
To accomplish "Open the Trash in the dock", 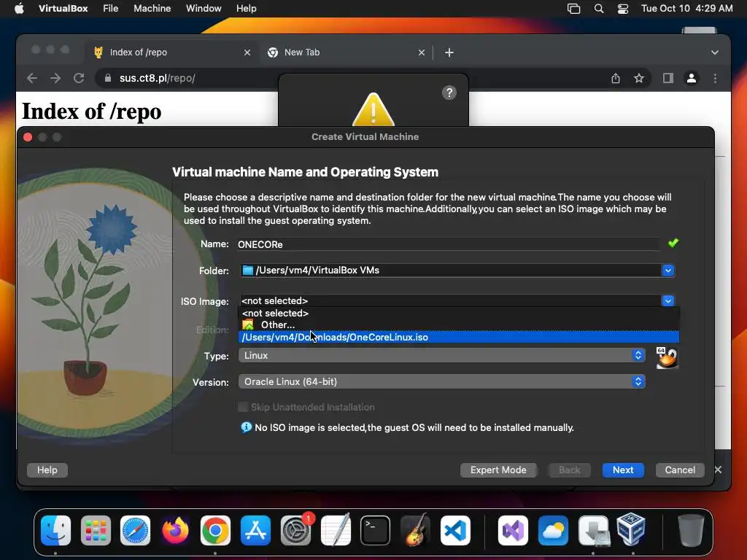I will (x=691, y=530).
